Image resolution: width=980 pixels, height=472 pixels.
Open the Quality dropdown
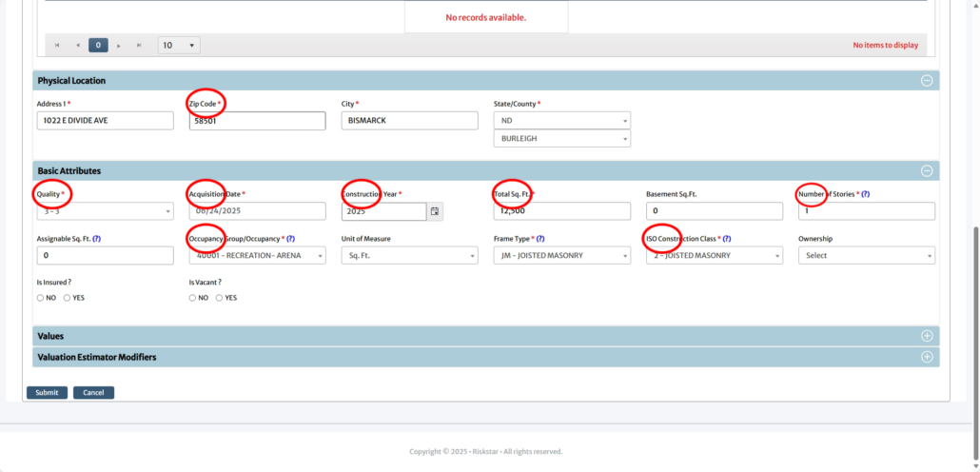tap(105, 211)
